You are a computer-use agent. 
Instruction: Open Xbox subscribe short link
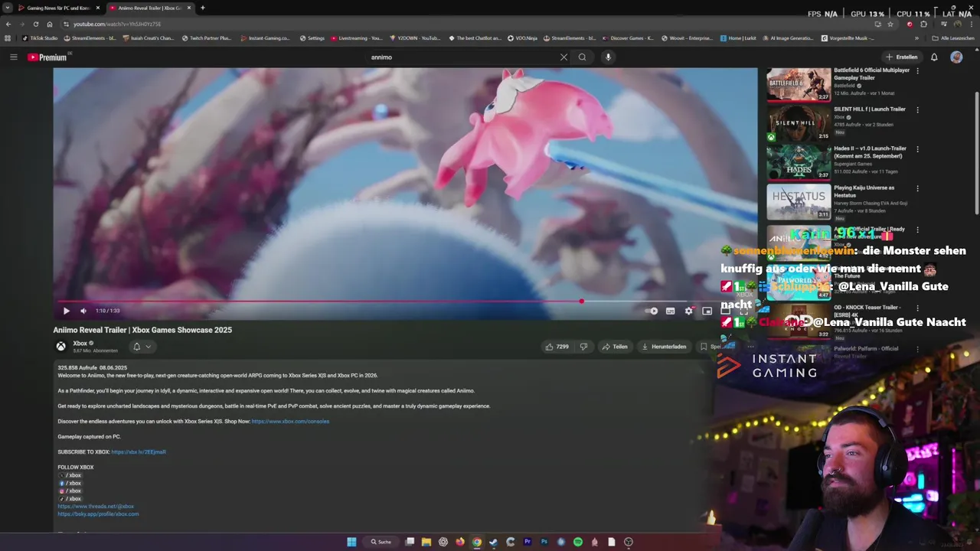[x=139, y=452]
